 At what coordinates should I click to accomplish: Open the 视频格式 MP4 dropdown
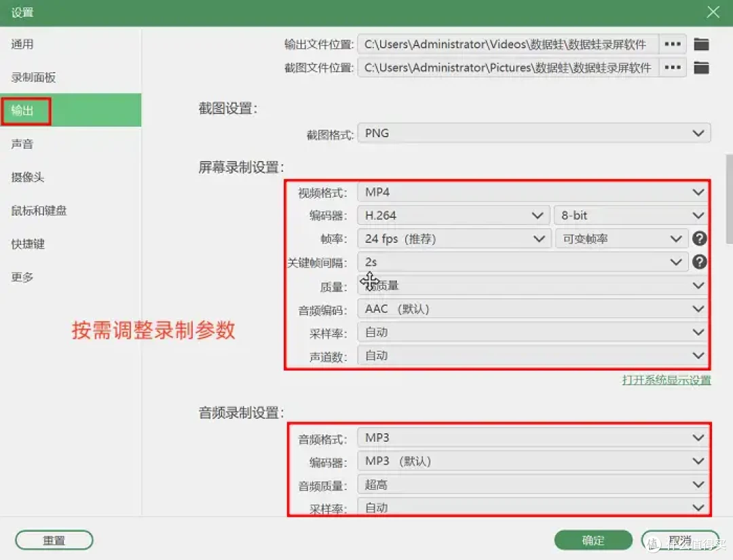tap(534, 192)
